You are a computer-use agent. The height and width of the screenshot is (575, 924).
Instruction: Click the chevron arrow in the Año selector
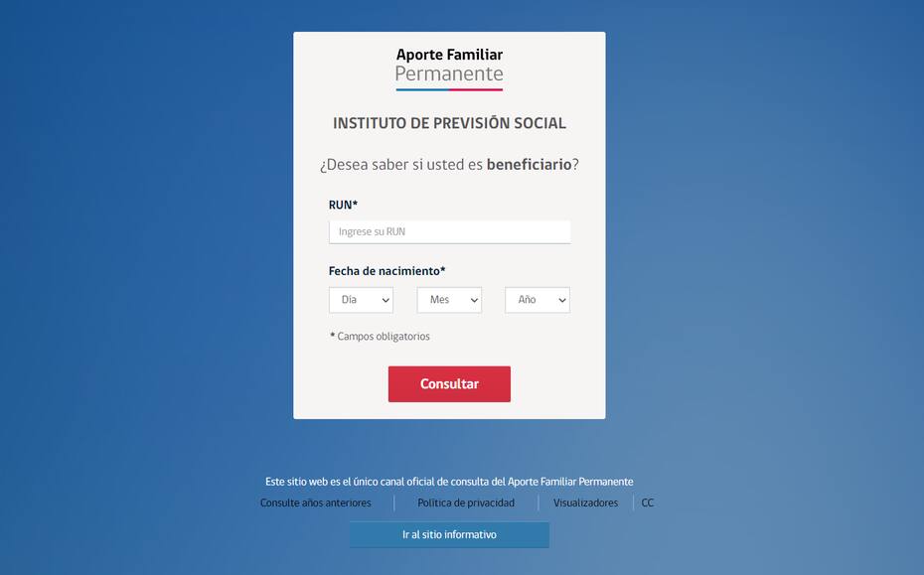(x=562, y=301)
